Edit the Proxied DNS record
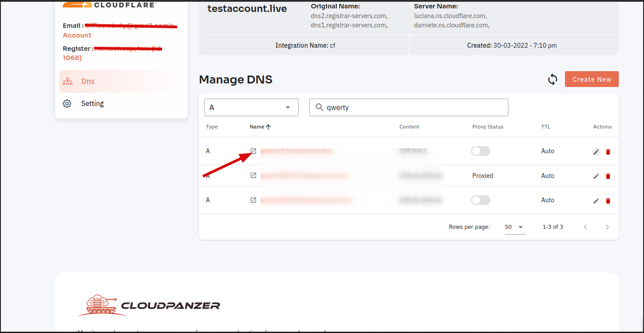 pos(596,176)
